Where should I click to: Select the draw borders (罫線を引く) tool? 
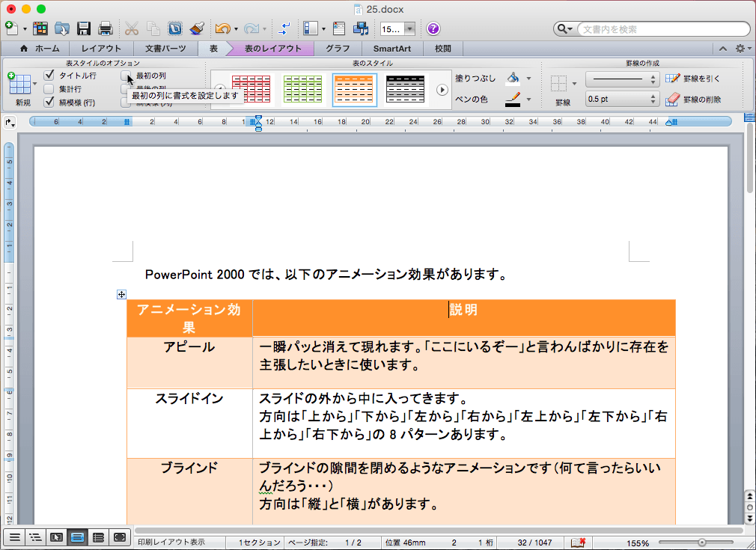click(693, 78)
